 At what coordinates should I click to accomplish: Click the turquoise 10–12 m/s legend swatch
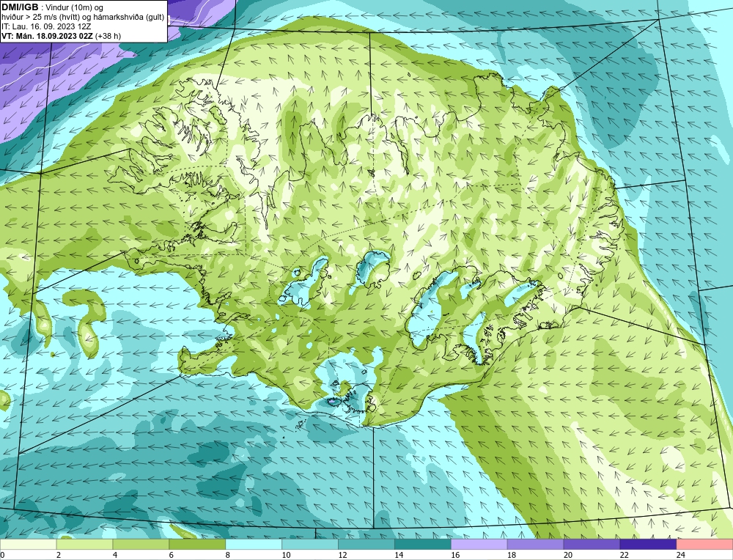pos(310,544)
